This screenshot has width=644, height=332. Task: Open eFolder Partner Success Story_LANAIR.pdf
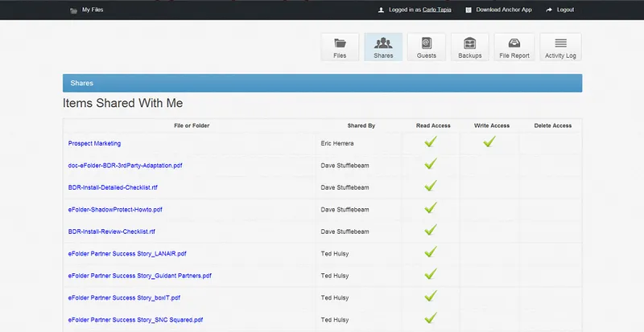click(x=127, y=253)
